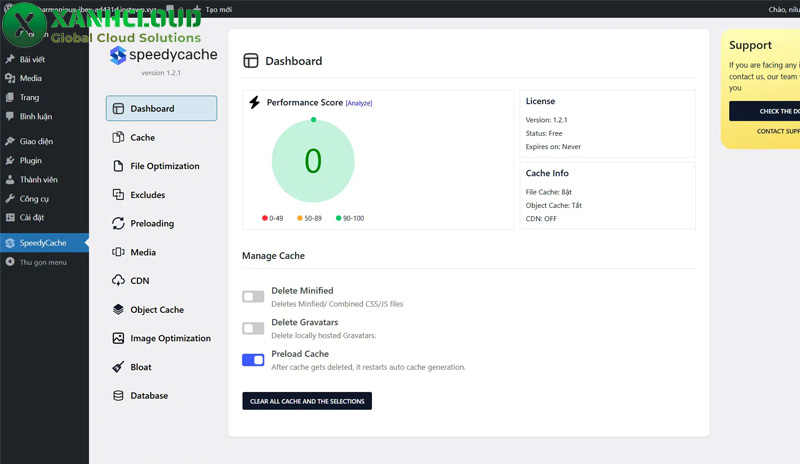Click the Bài viết pin icon

point(10,59)
